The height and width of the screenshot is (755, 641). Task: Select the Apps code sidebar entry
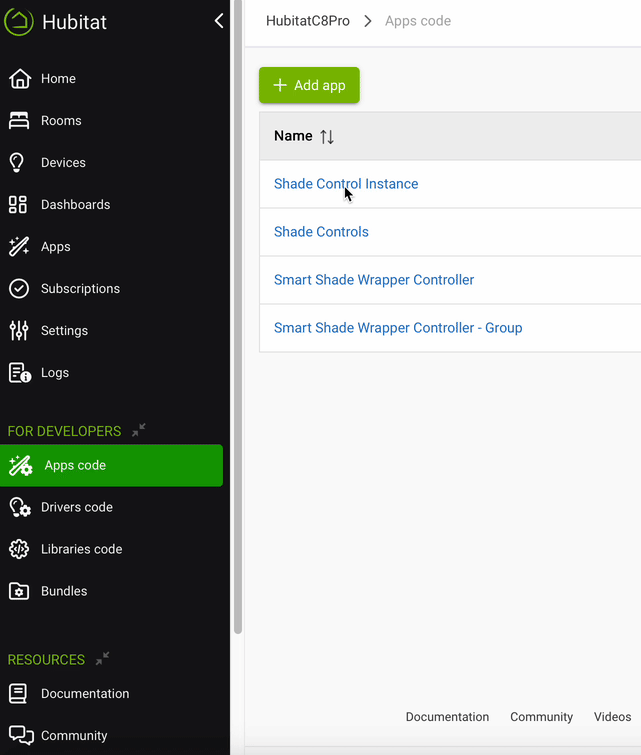111,465
